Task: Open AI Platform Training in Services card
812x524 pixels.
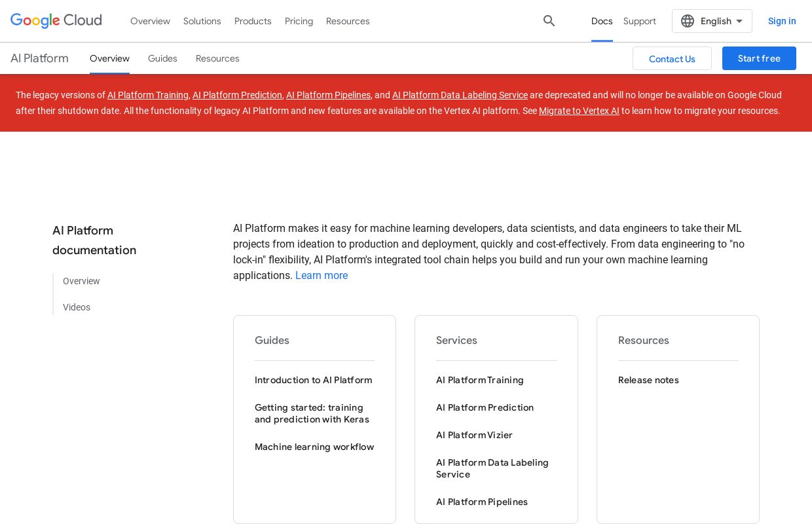Action: (480, 380)
